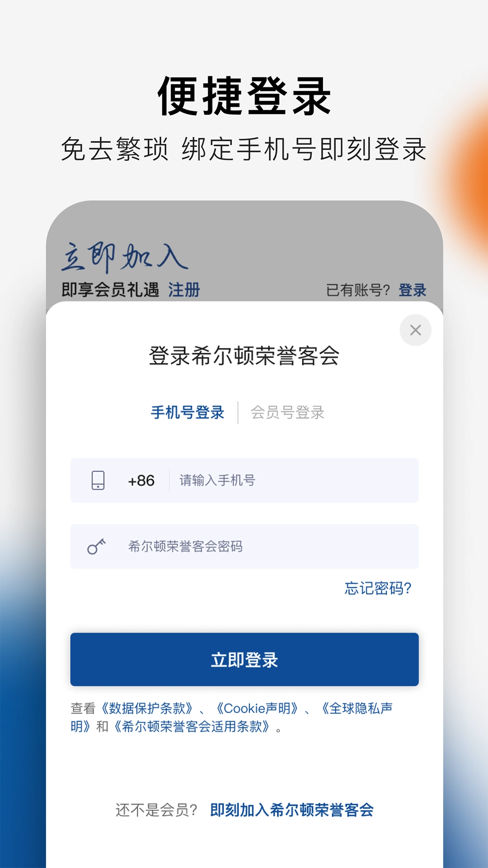The height and width of the screenshot is (868, 488).
Task: Open the +86 country code selector
Action: pos(141,481)
